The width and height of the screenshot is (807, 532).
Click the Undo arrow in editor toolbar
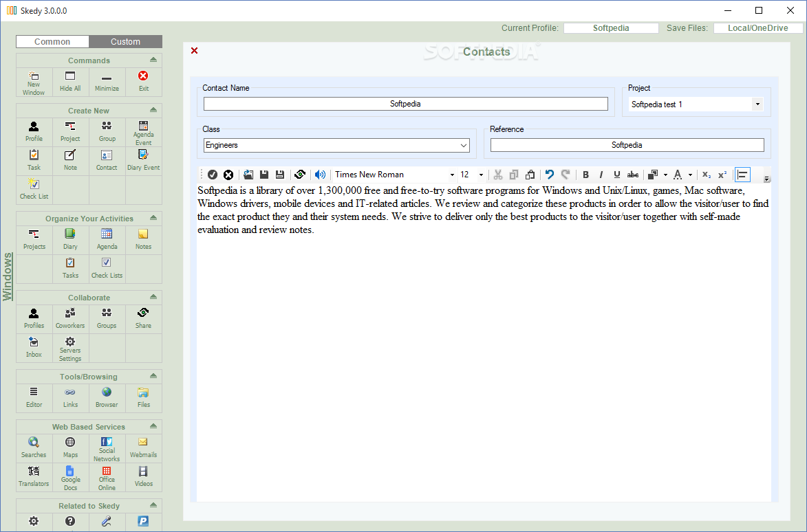tap(550, 175)
